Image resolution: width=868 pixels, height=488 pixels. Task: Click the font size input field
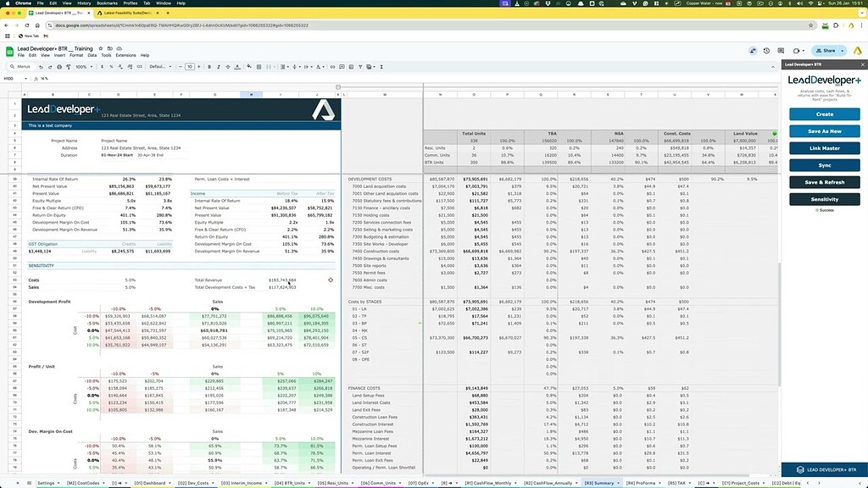pos(189,67)
